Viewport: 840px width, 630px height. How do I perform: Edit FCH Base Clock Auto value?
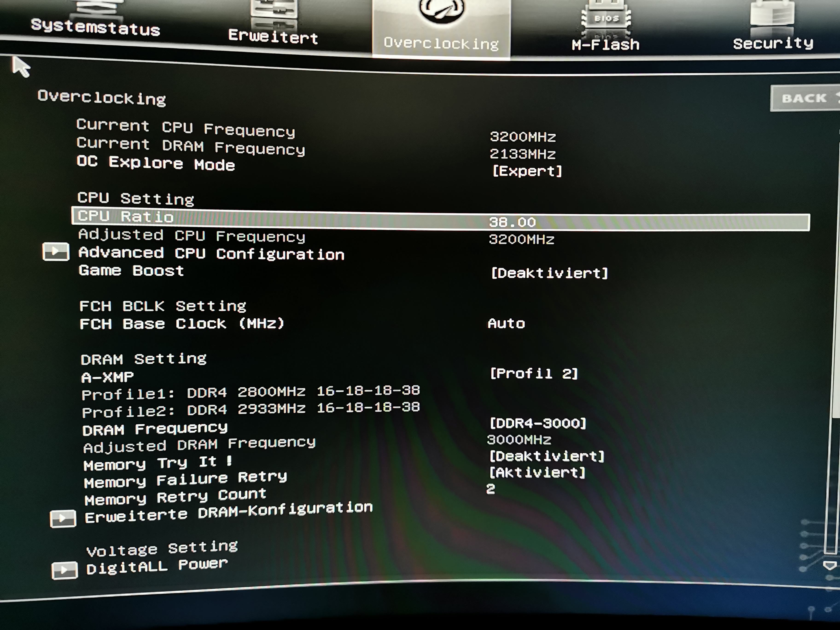[506, 323]
